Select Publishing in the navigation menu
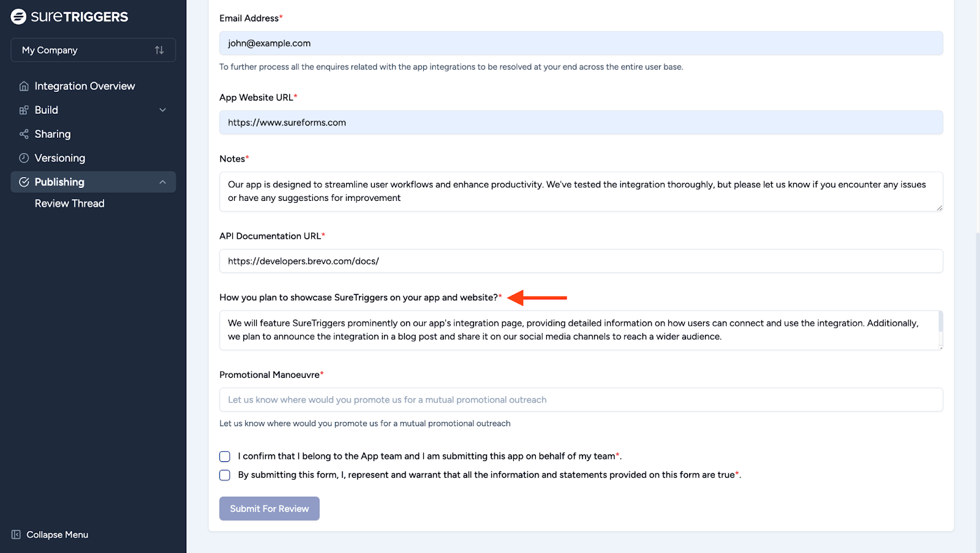Image resolution: width=980 pixels, height=553 pixels. [59, 181]
